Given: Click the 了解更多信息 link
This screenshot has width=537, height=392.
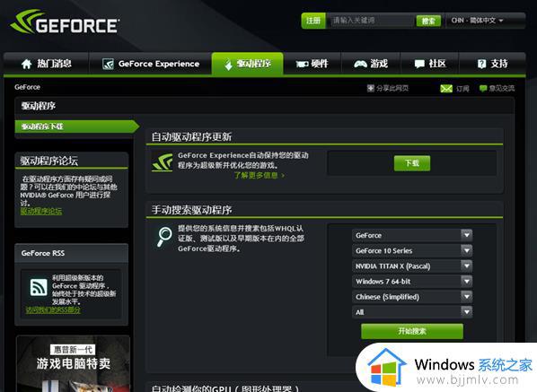Looking at the screenshot, I should pos(259,176).
